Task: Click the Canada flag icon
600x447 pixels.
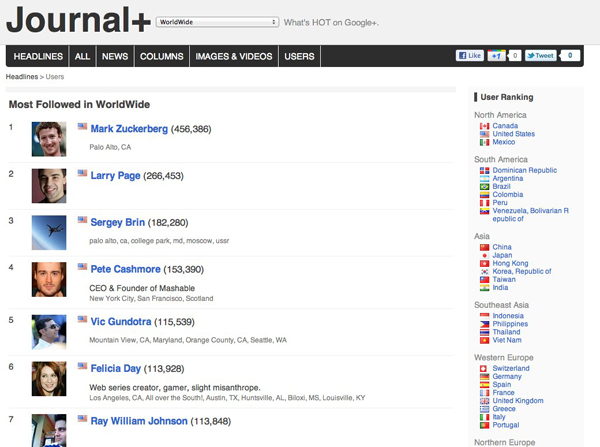Action: 485,126
